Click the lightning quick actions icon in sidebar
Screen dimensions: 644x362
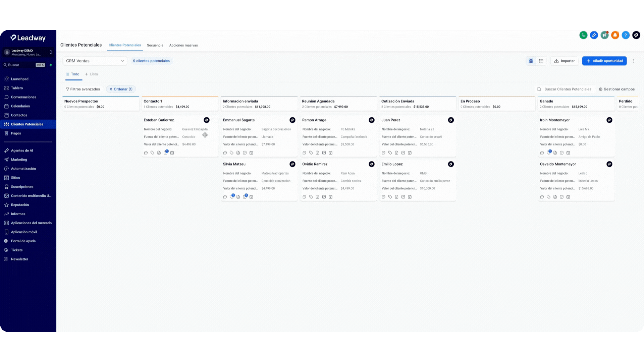(x=51, y=65)
